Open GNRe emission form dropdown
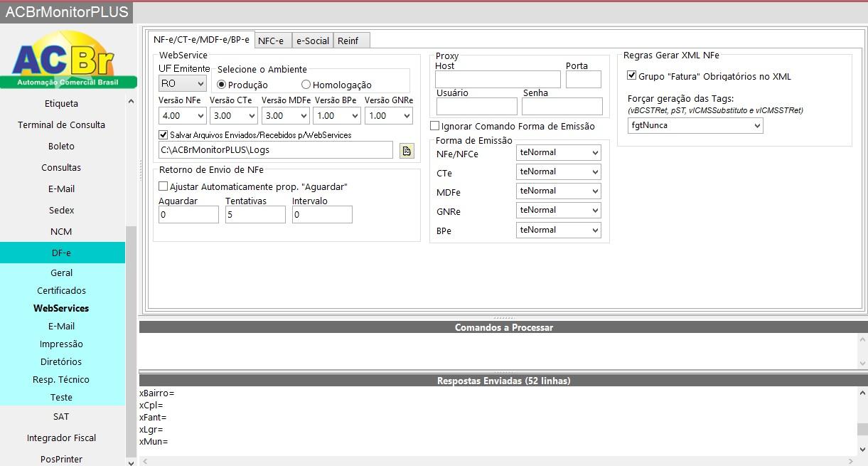 pos(559,210)
